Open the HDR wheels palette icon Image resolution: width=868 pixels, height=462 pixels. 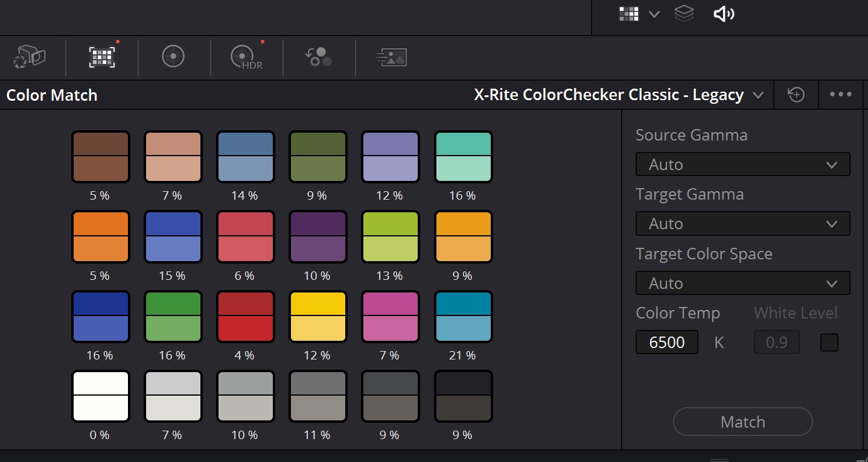tap(247, 57)
